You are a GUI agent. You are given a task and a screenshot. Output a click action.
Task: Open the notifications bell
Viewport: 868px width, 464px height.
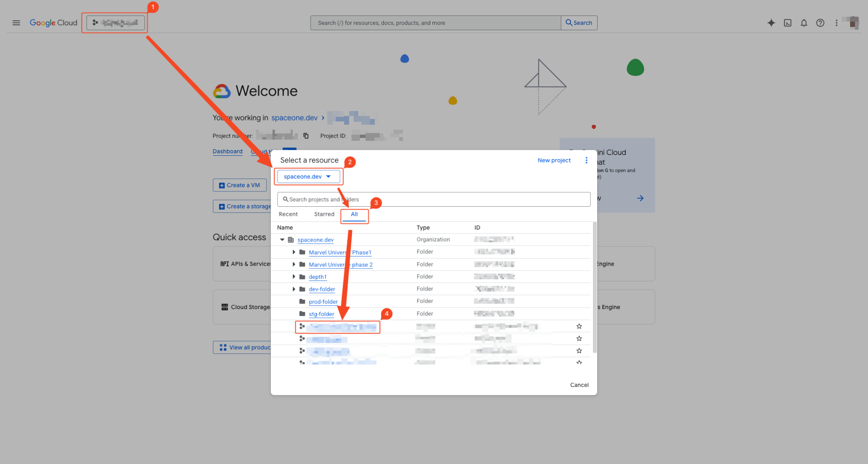[803, 23]
